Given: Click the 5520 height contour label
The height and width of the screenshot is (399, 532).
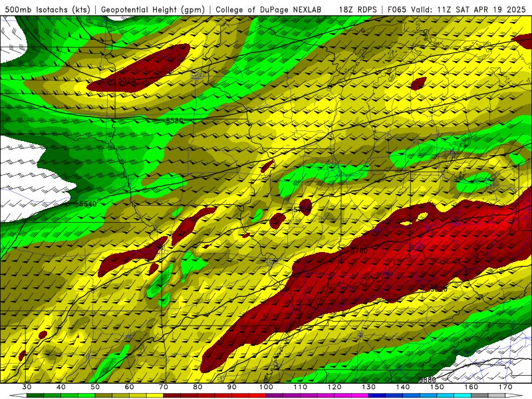Looking at the screenshot, I should pyautogui.click(x=127, y=80).
